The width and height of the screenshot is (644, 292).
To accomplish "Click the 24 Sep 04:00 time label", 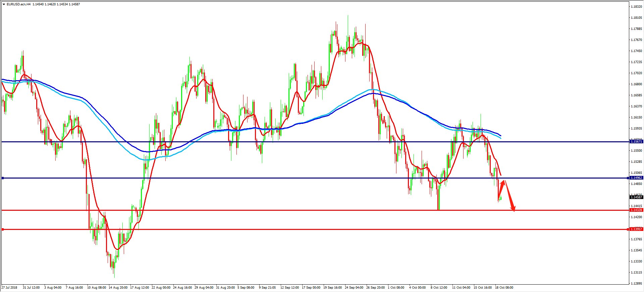I will [x=354, y=288].
